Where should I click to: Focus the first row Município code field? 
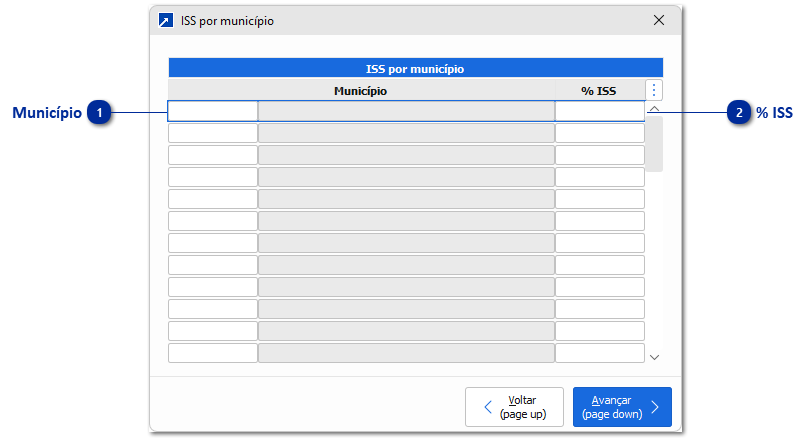pyautogui.click(x=212, y=111)
